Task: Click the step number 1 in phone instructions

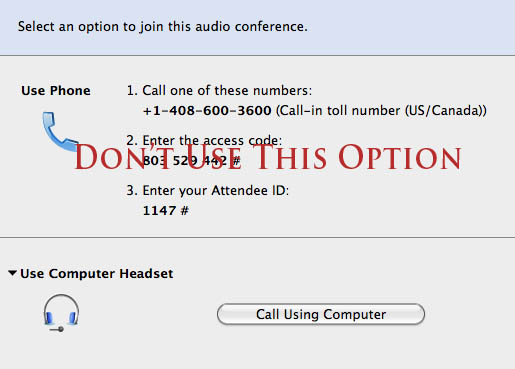Action: (132, 91)
